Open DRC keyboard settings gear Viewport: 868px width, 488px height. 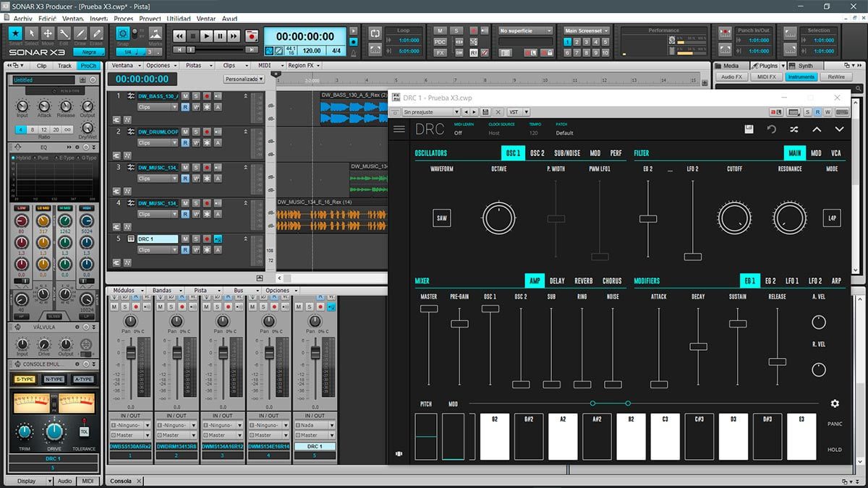[835, 403]
